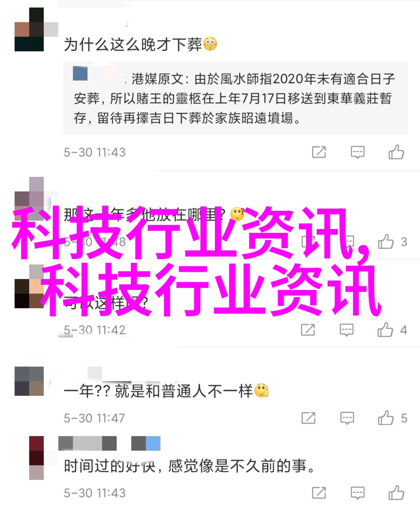Share the comment posted 5-30 11:47
This screenshot has height=509, width=420.
[308, 418]
